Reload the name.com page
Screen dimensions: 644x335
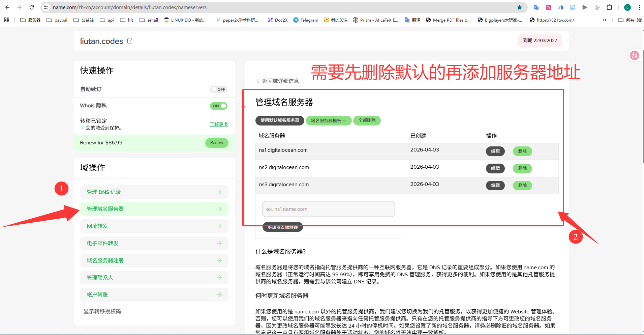(x=32, y=7)
